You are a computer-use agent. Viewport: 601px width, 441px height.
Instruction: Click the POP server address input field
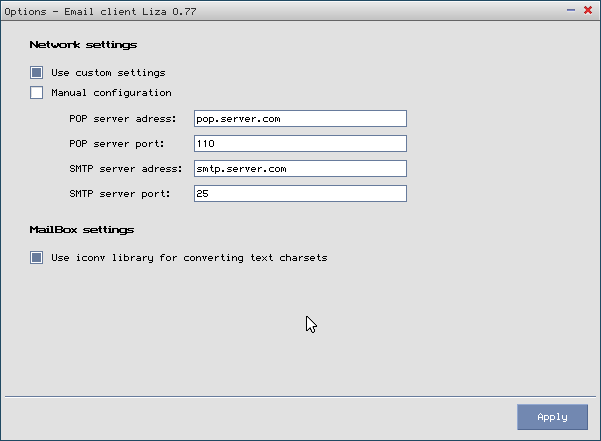300,119
